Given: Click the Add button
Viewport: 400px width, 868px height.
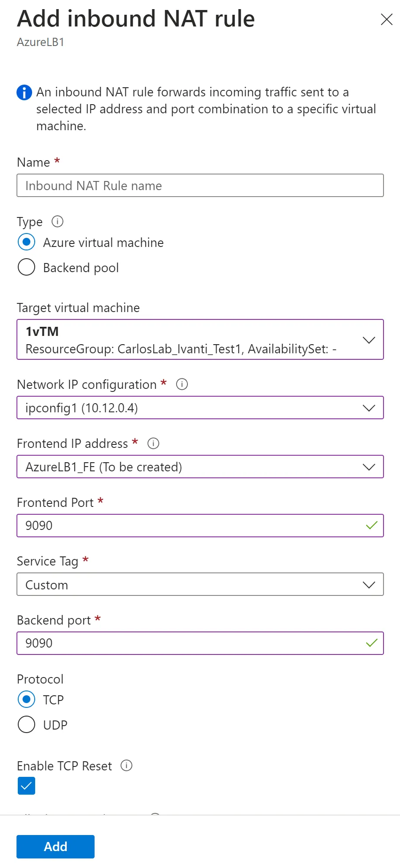Looking at the screenshot, I should pyautogui.click(x=56, y=847).
